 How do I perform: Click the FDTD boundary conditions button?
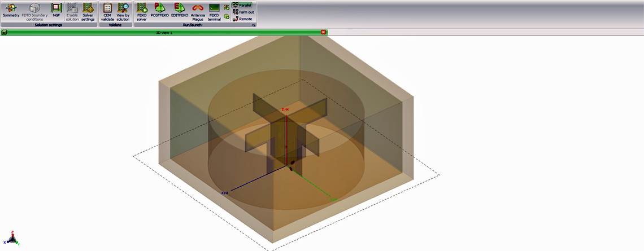tap(35, 11)
